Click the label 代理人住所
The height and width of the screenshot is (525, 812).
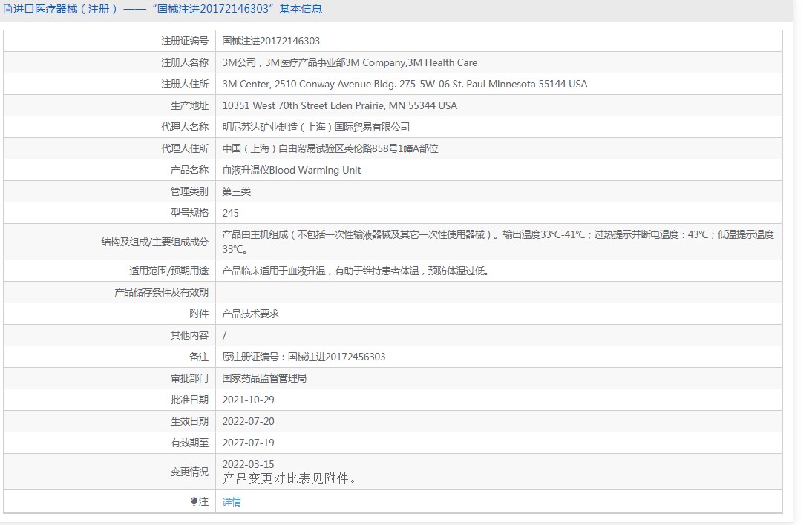(184, 148)
